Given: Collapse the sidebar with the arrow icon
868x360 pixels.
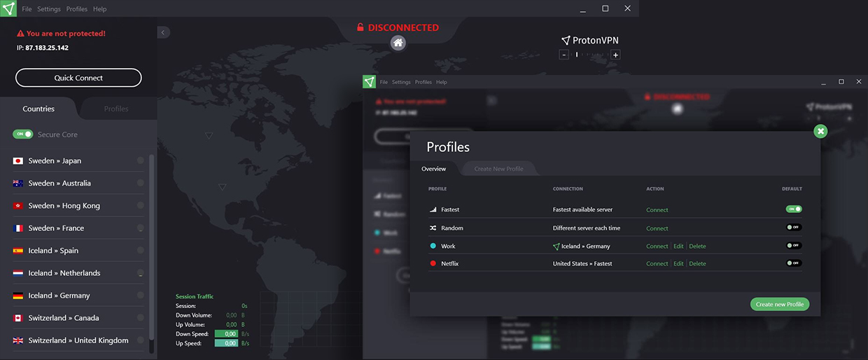Looking at the screenshot, I should (x=162, y=32).
